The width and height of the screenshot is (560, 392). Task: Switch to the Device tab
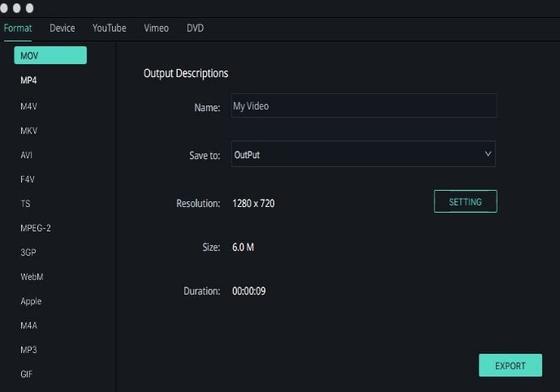click(x=62, y=28)
